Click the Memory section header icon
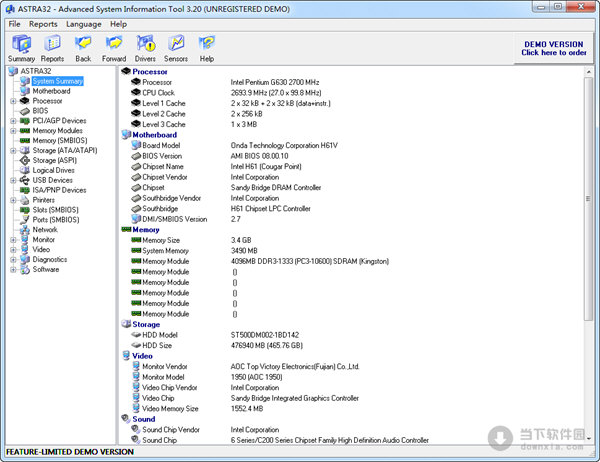This screenshot has width=600, height=462. (126, 230)
